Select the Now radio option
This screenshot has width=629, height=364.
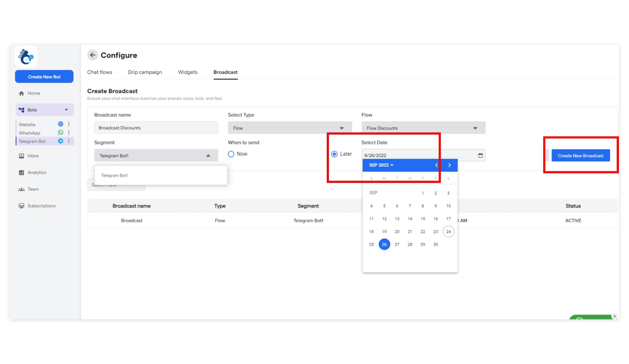coord(231,154)
